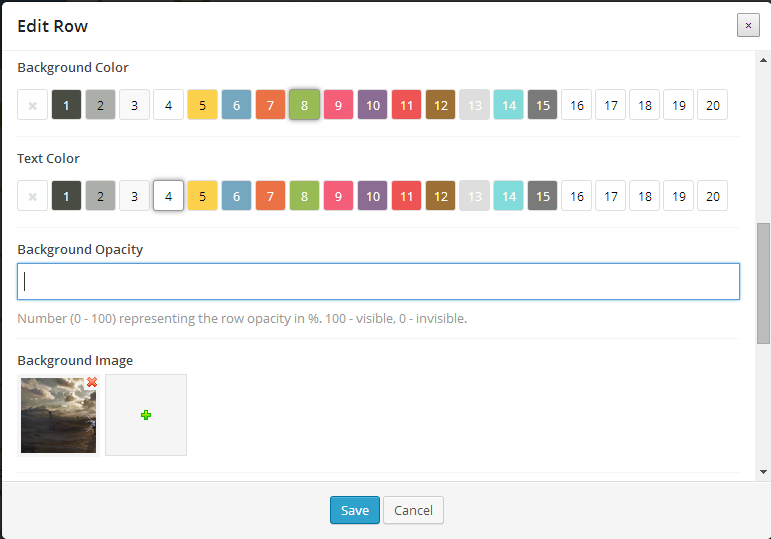Clear the Background Color selection swatch

pyautogui.click(x=32, y=105)
